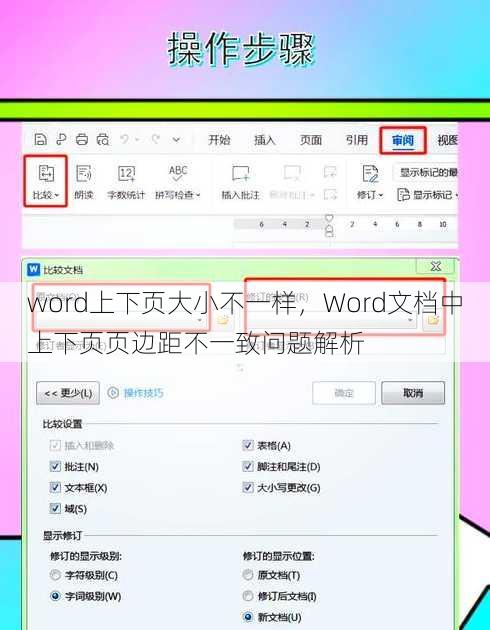
Task: Uncheck the 域(S) checkbox
Action: point(55,509)
